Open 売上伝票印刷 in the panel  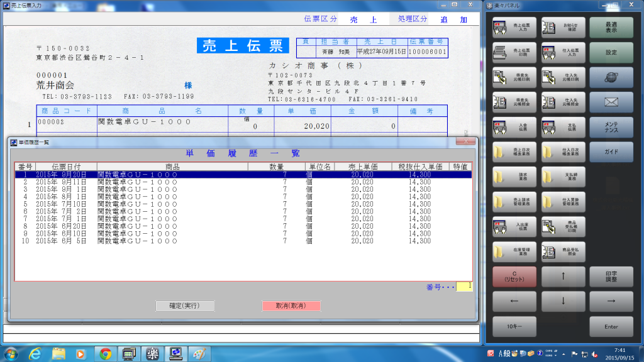(514, 53)
